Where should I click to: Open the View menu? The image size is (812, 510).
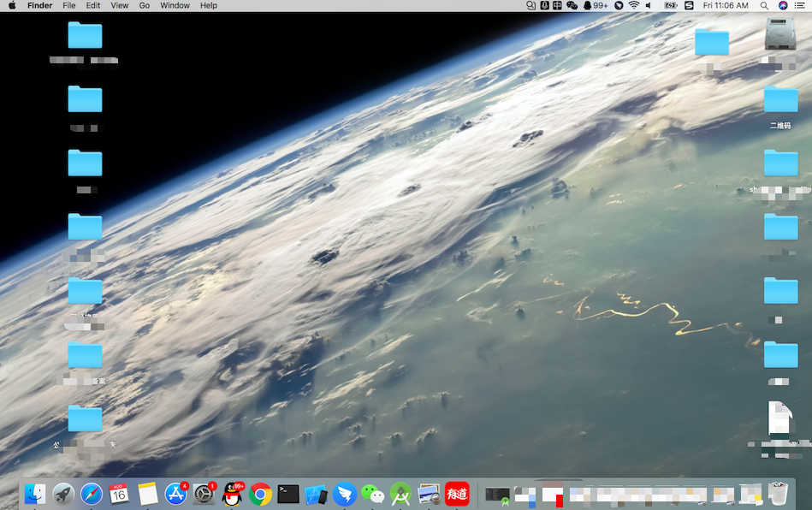[x=120, y=5]
